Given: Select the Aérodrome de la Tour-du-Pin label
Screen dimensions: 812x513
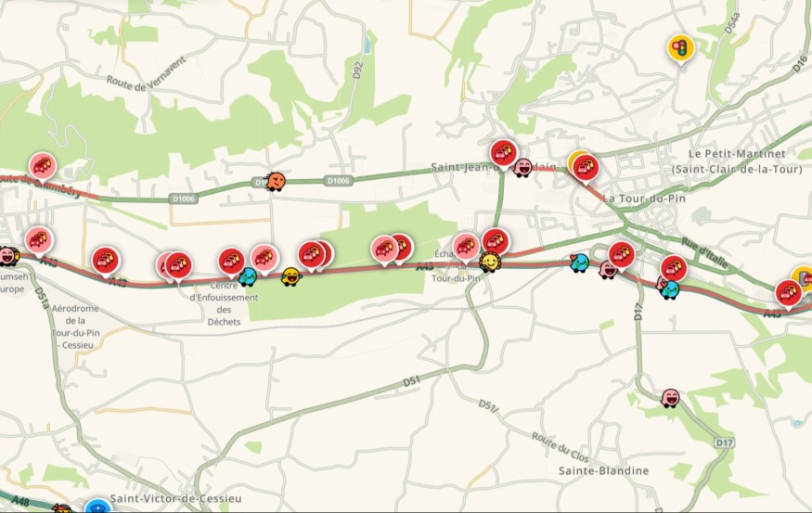Looking at the screenshot, I should [75, 327].
